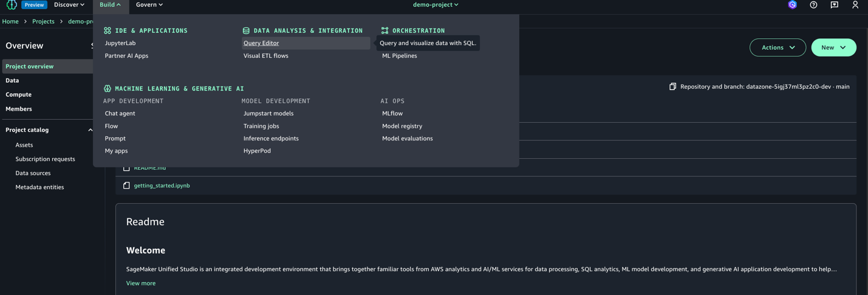The height and width of the screenshot is (295, 868).
Task: Open Model registry menu entry
Action: [402, 127]
